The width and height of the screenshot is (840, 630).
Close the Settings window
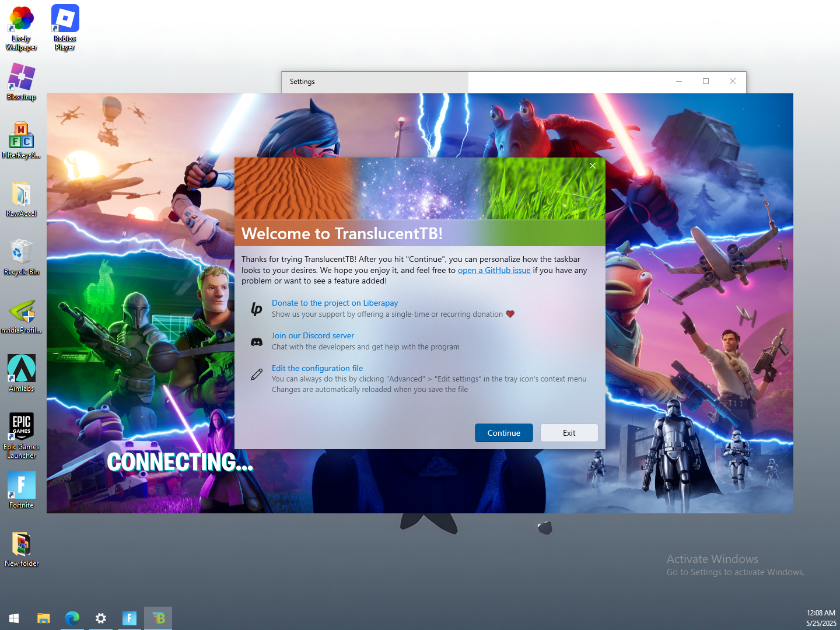click(733, 82)
